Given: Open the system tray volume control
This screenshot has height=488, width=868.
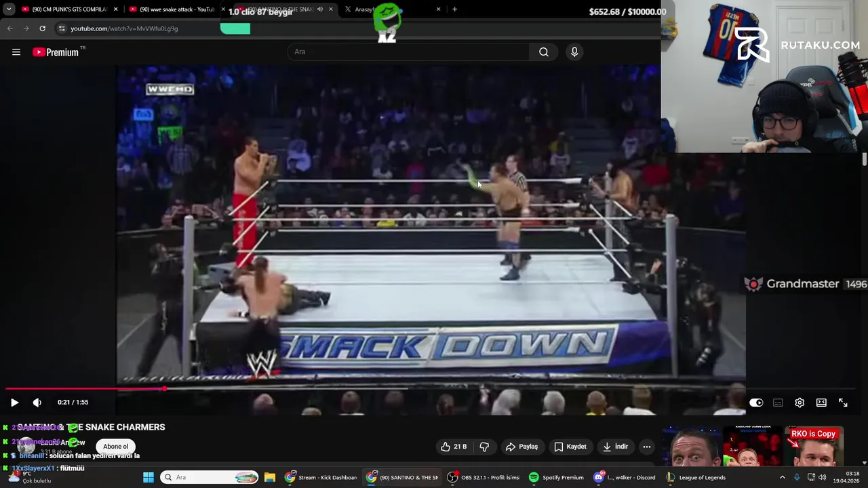Looking at the screenshot, I should 823,477.
